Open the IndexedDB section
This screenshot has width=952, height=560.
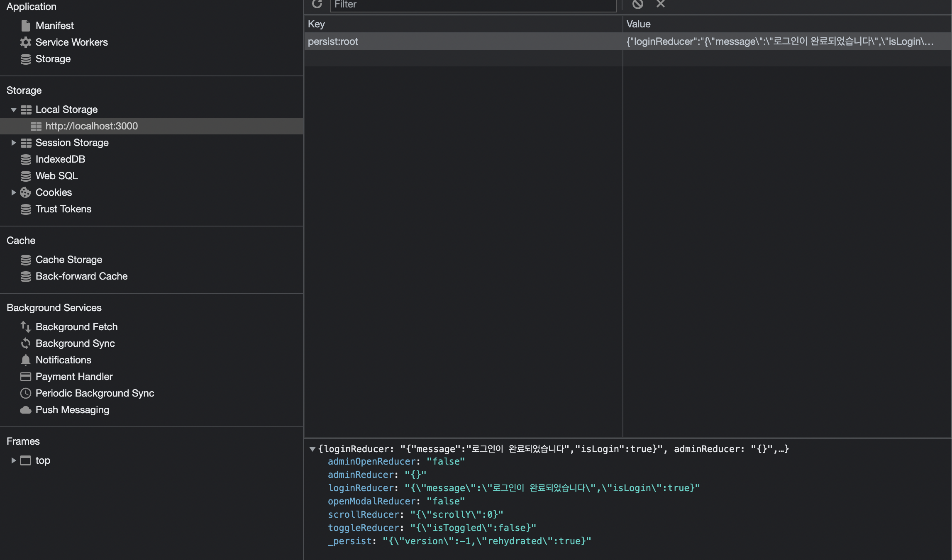click(60, 159)
